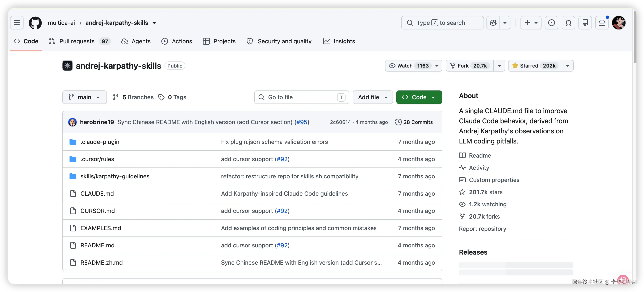644x292 pixels.
Task: Open the skills/karpathy-guidelines folder
Action: point(115,176)
